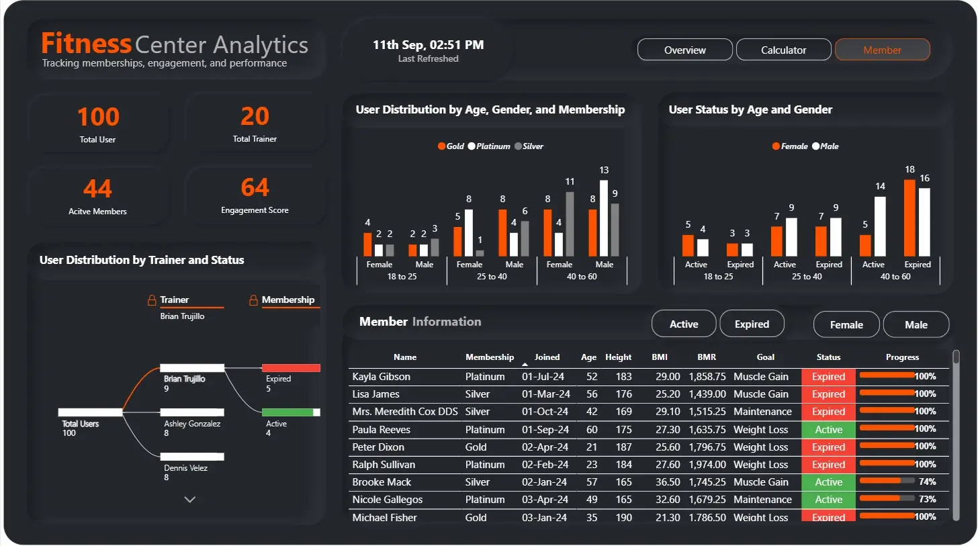The height and width of the screenshot is (546, 980).
Task: Click the sort arrow under Joined column
Action: pos(525,365)
